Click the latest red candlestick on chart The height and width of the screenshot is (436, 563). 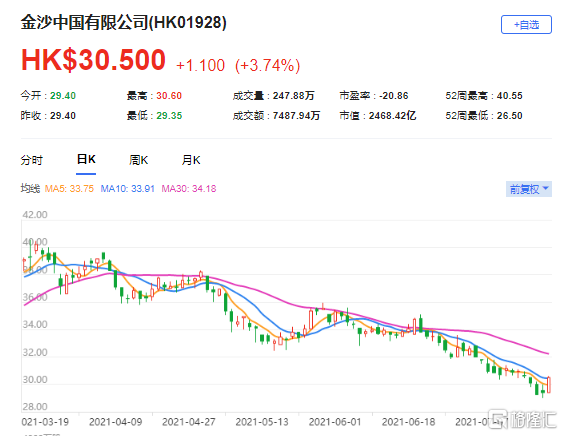(549, 385)
